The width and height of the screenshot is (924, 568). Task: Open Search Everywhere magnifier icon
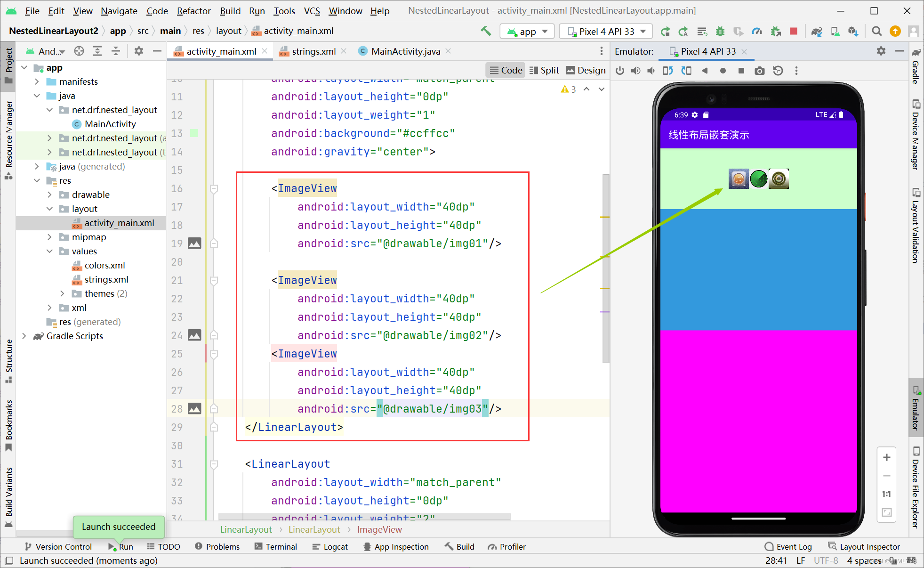pyautogui.click(x=876, y=31)
